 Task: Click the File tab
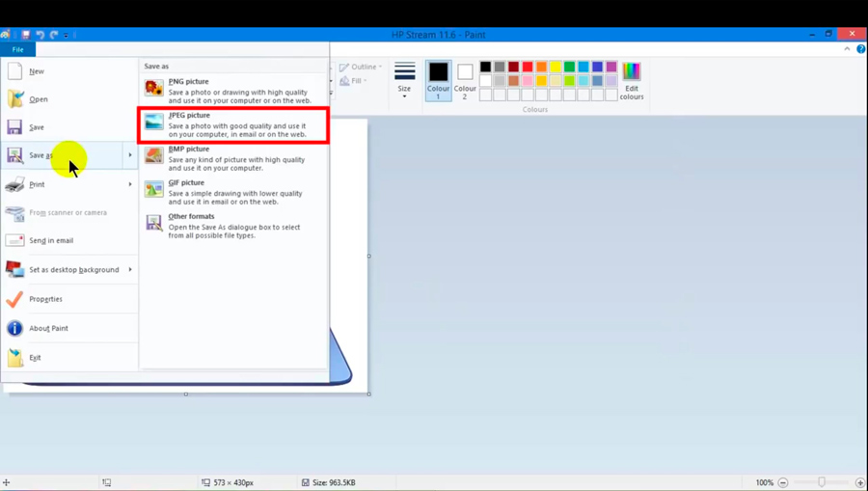coord(17,49)
